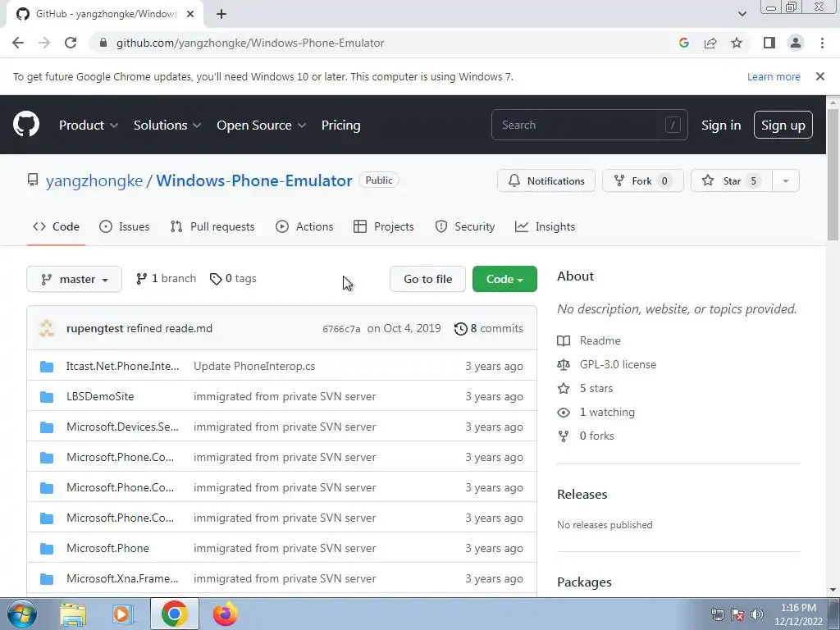Click the Go to file button

427,279
